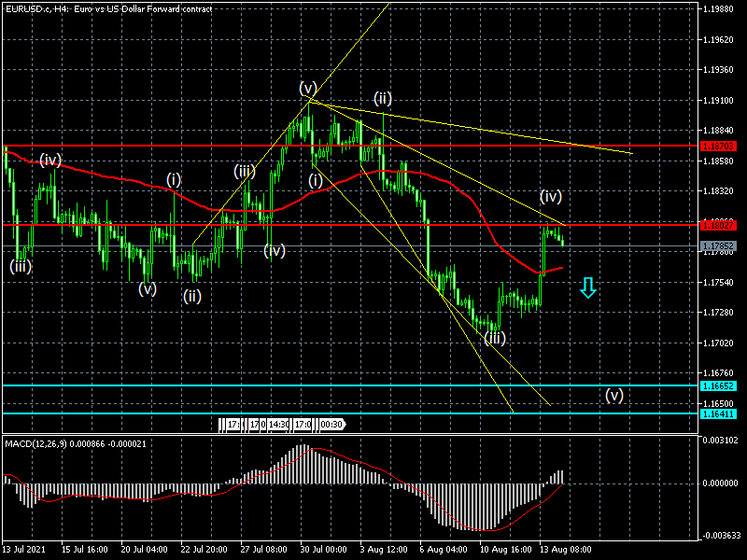
Task: Select the 00:30 time marker label
Action: pos(331,425)
